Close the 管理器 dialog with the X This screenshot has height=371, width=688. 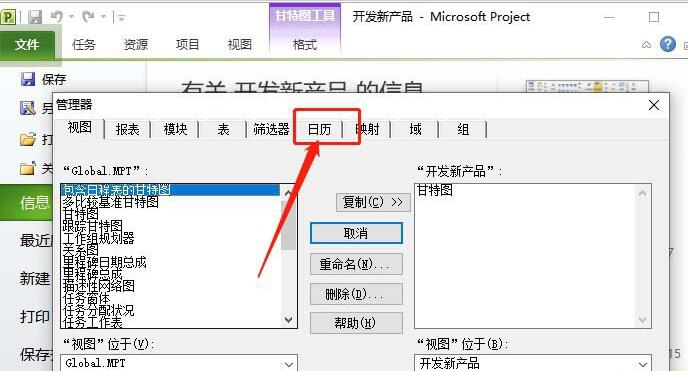(x=654, y=105)
